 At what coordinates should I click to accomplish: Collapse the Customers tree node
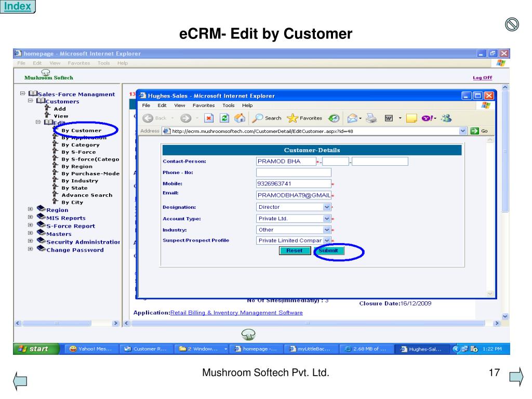click(x=31, y=100)
